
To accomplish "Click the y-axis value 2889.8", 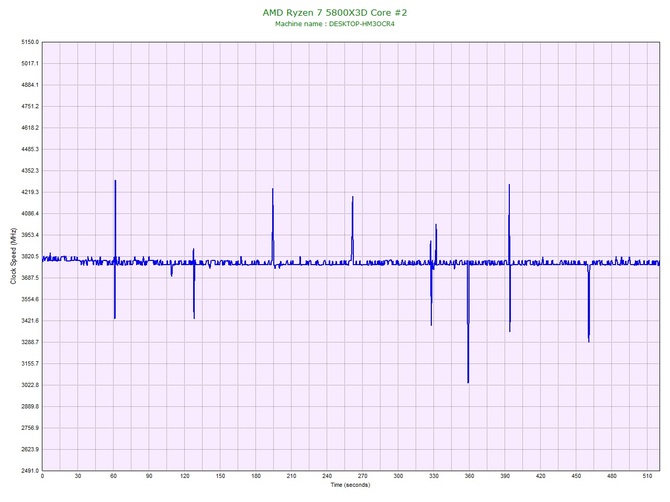I will click(x=30, y=406).
